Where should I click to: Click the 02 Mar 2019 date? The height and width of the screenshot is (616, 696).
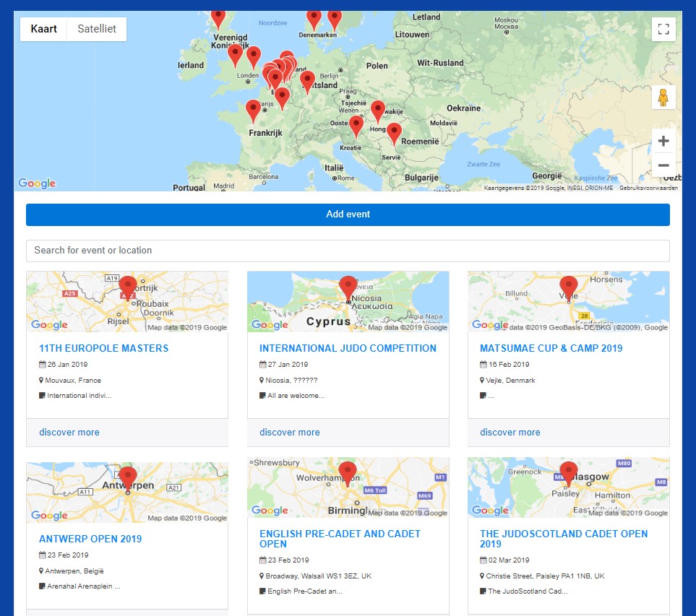click(x=509, y=560)
